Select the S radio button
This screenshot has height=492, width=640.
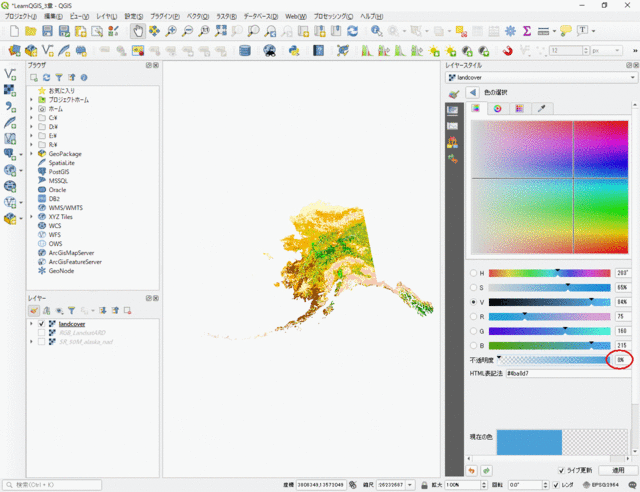point(473,287)
